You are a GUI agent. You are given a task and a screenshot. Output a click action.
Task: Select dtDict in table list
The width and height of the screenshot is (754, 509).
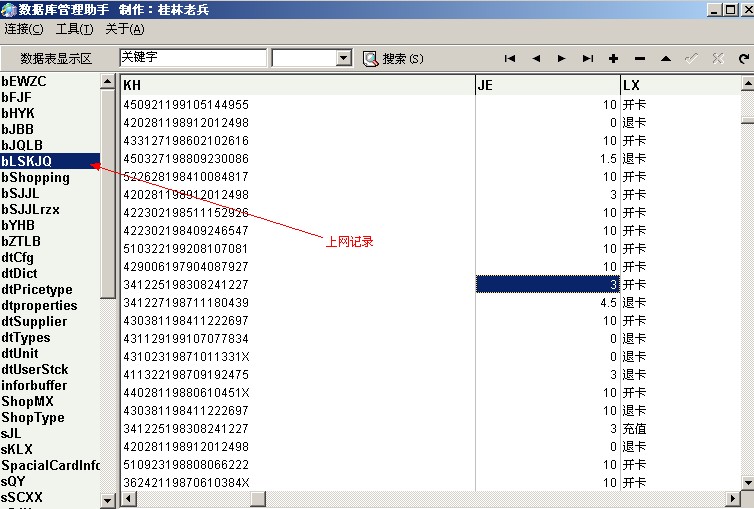[19, 273]
